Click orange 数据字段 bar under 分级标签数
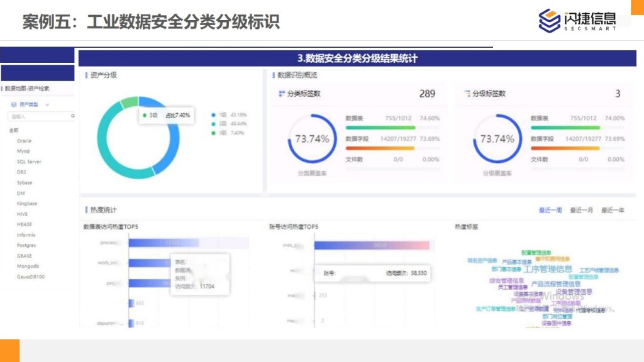644x362 pixels. pos(565,148)
